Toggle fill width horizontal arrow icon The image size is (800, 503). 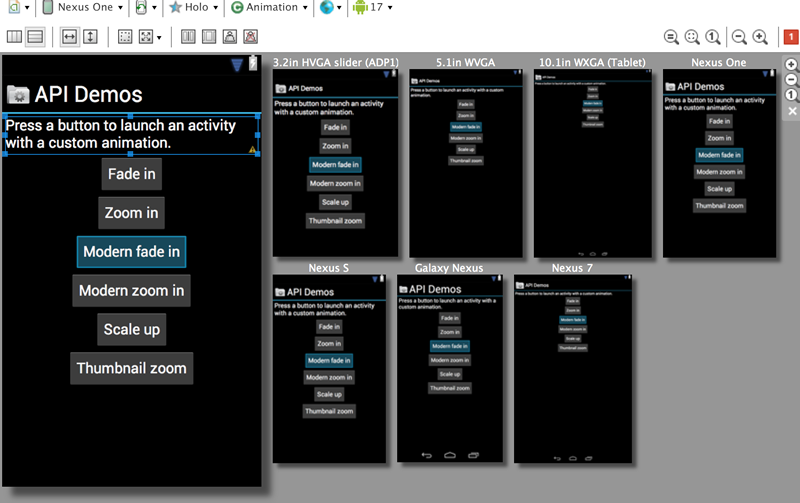pyautogui.click(x=69, y=37)
